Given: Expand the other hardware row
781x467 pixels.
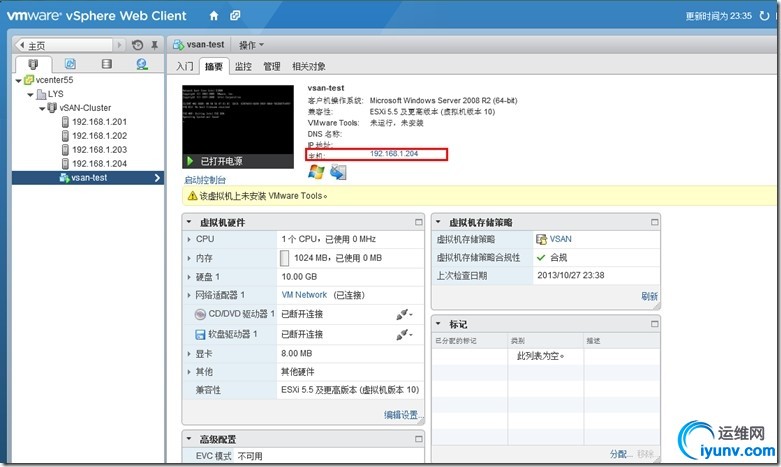Looking at the screenshot, I should coord(189,372).
